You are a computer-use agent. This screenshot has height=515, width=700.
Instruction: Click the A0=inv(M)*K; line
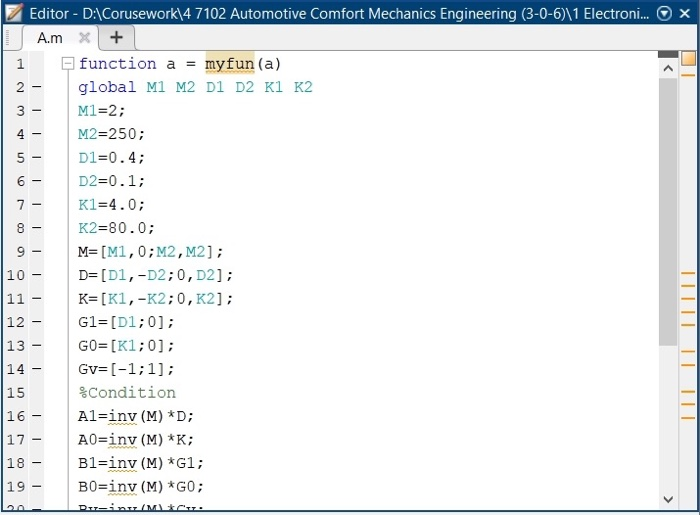point(136,440)
